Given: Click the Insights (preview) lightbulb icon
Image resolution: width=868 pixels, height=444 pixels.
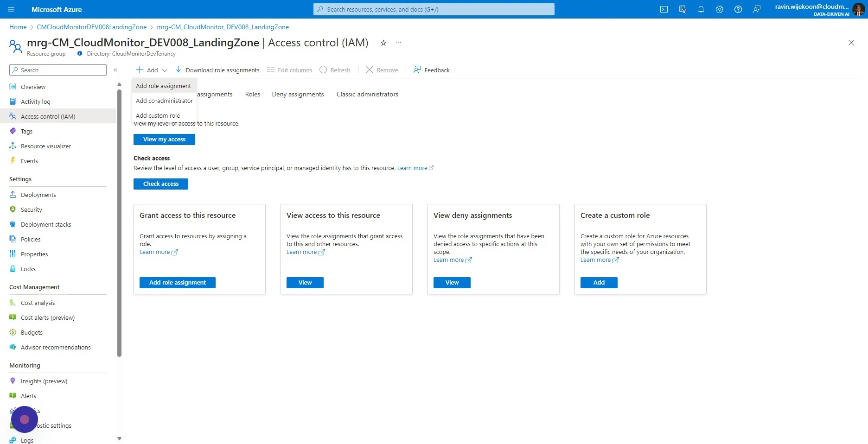Looking at the screenshot, I should pyautogui.click(x=13, y=381).
